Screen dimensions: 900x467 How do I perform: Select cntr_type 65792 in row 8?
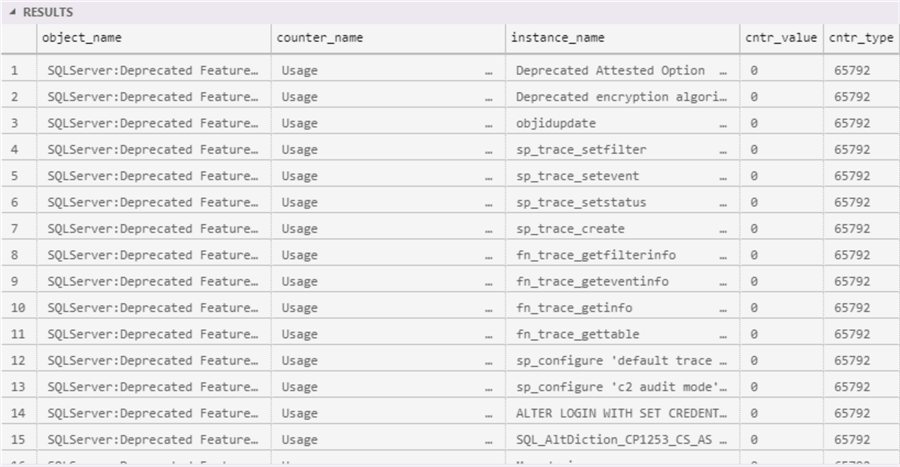point(861,255)
